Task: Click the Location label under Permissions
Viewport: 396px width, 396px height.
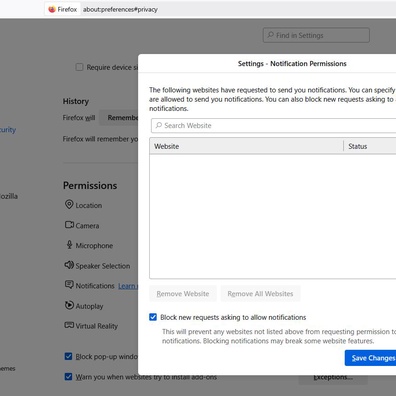Action: [x=89, y=205]
